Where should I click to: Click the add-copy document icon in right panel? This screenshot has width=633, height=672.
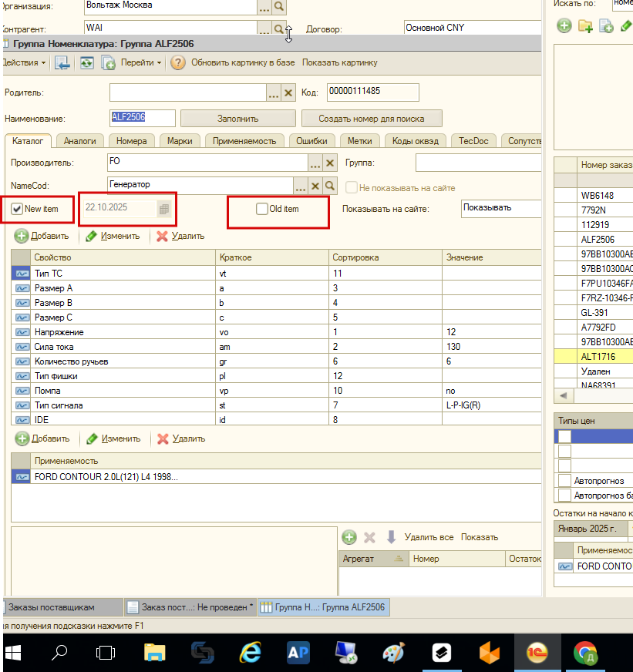point(606,25)
